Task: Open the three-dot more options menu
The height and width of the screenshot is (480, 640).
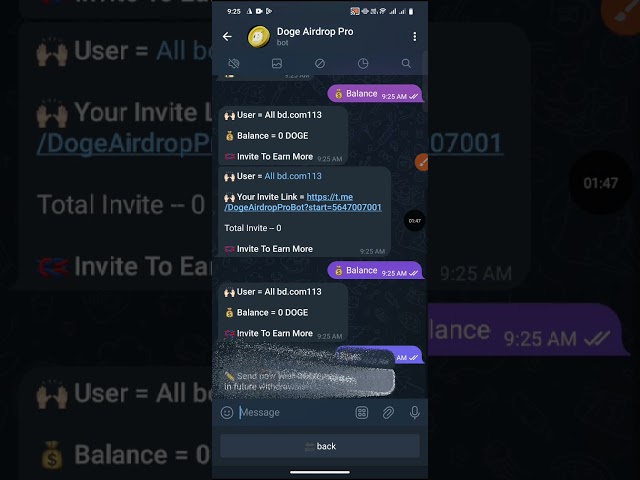Action: pos(415,37)
